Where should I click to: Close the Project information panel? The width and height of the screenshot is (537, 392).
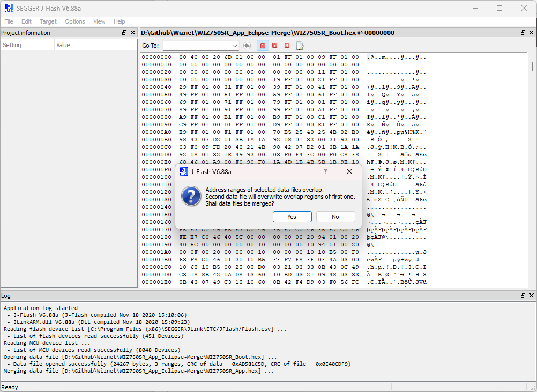(133, 33)
